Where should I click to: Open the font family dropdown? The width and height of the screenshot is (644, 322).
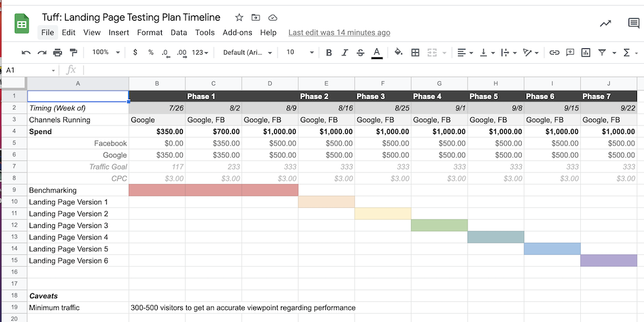point(248,53)
